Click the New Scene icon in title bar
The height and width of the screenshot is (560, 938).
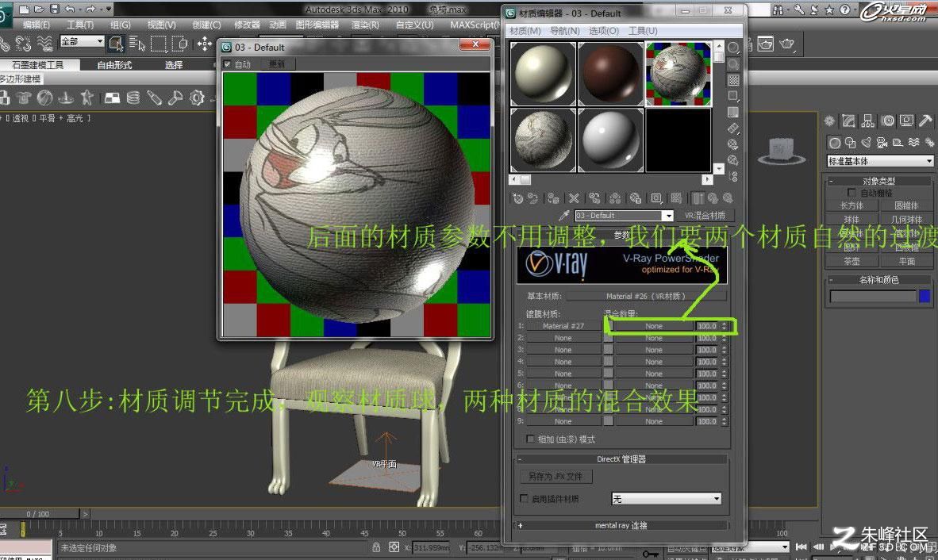pos(24,9)
